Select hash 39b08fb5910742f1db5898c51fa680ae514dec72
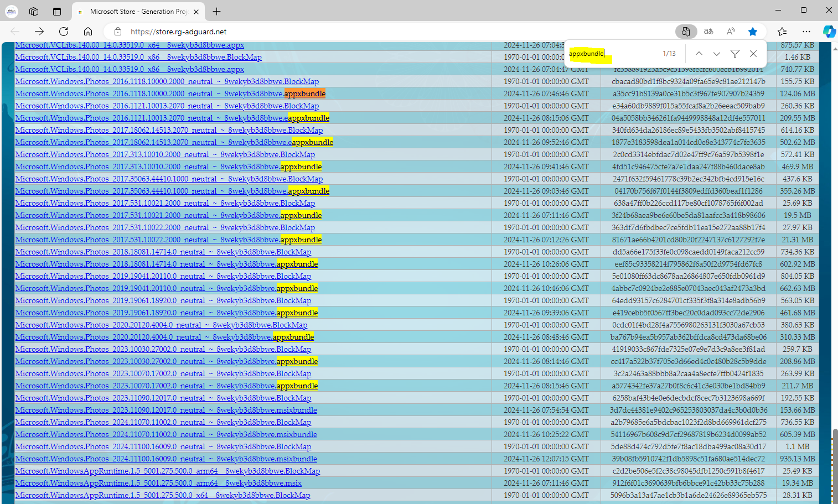The height and width of the screenshot is (504, 838). tap(689, 459)
